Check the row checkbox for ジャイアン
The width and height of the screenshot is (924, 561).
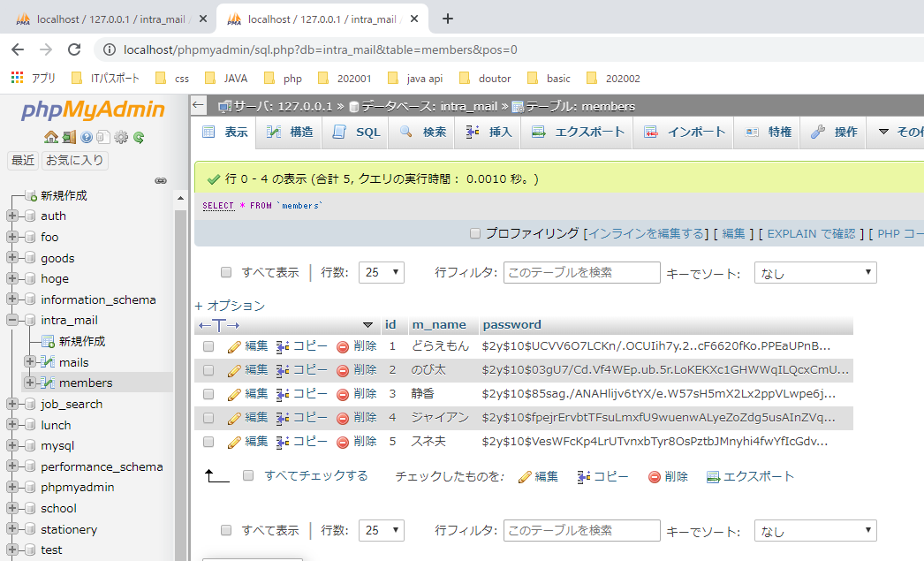tap(208, 418)
